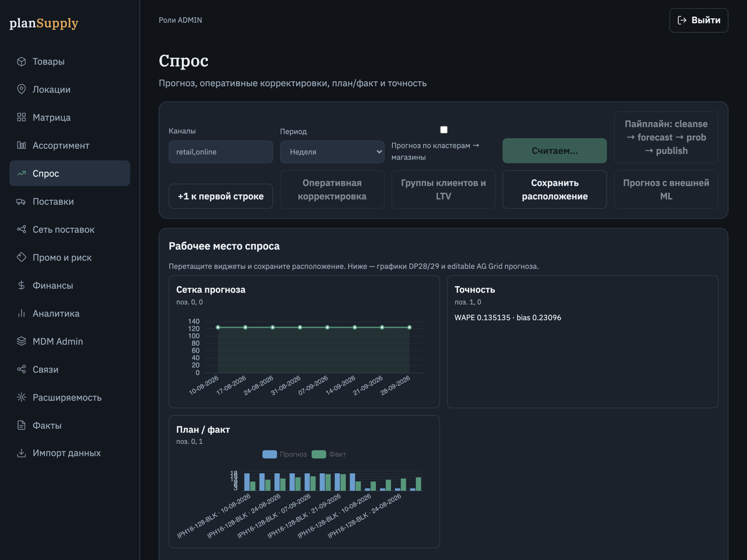Click the Сеть поставок network icon

[22, 229]
